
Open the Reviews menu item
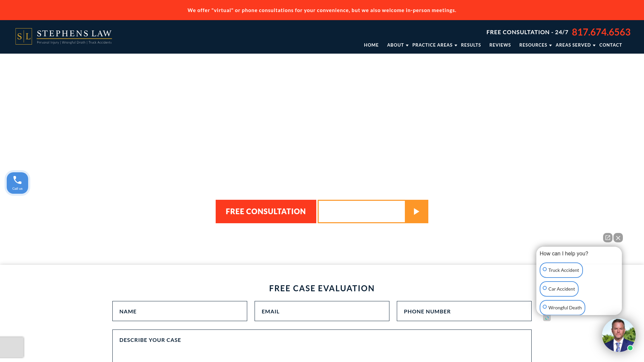(500, 45)
